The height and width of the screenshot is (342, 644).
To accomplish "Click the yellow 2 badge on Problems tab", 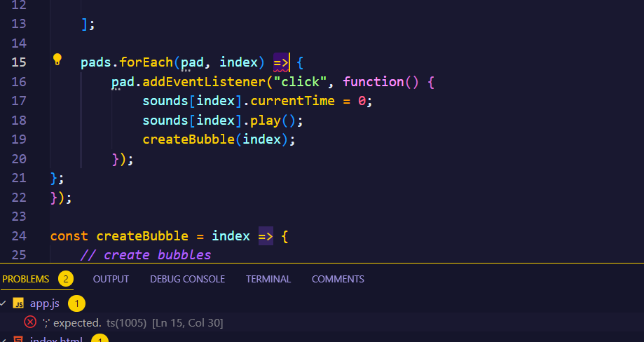I will [x=66, y=279].
